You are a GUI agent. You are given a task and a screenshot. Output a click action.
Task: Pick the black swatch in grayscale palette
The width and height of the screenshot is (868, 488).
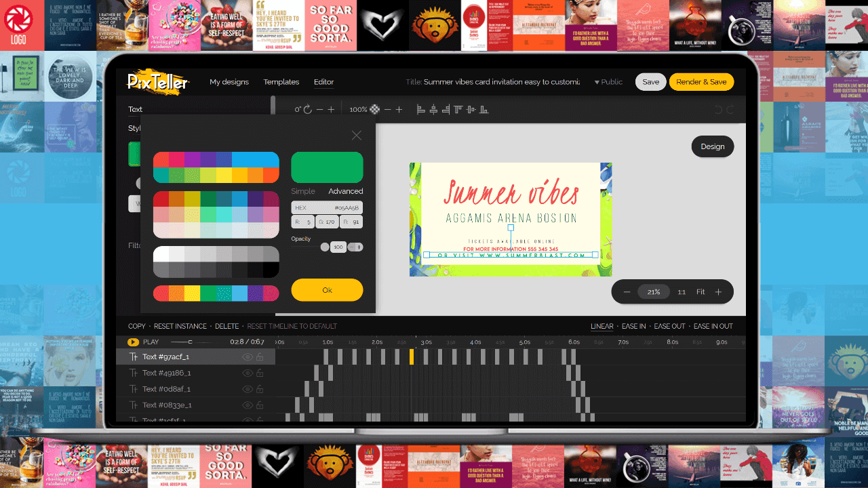pyautogui.click(x=271, y=270)
